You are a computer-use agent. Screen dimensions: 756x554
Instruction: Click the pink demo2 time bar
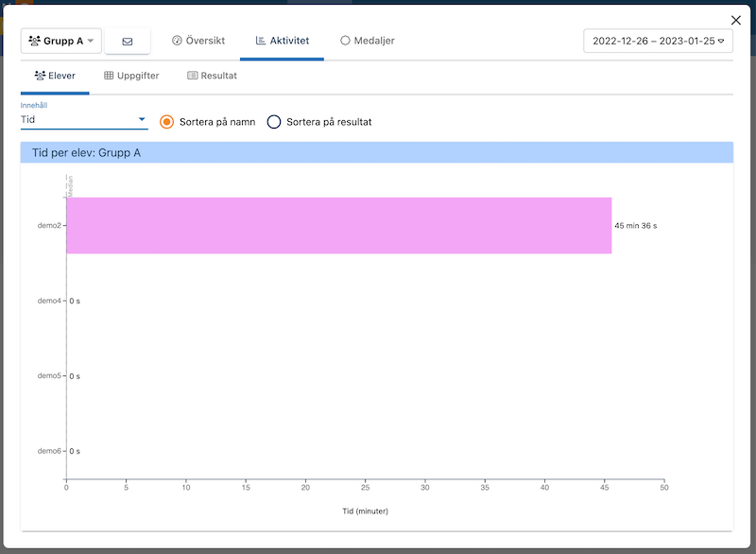coord(338,226)
